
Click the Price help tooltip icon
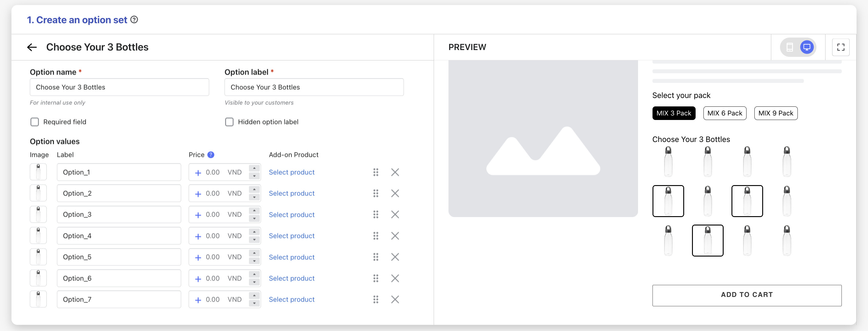pyautogui.click(x=211, y=155)
